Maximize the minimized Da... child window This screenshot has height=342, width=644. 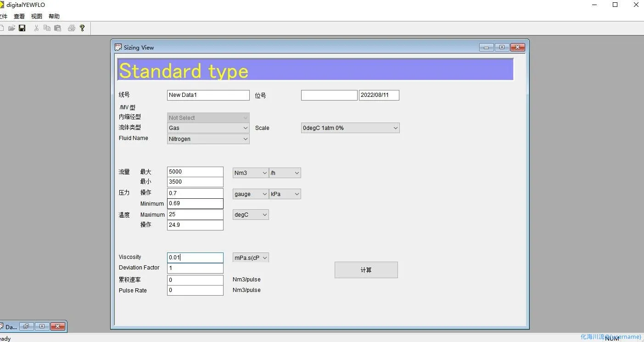pyautogui.click(x=42, y=326)
